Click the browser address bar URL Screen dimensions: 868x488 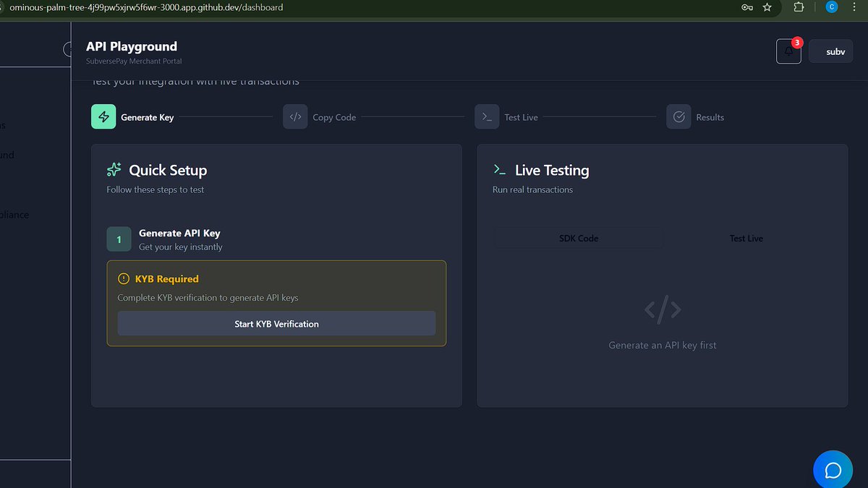(146, 7)
